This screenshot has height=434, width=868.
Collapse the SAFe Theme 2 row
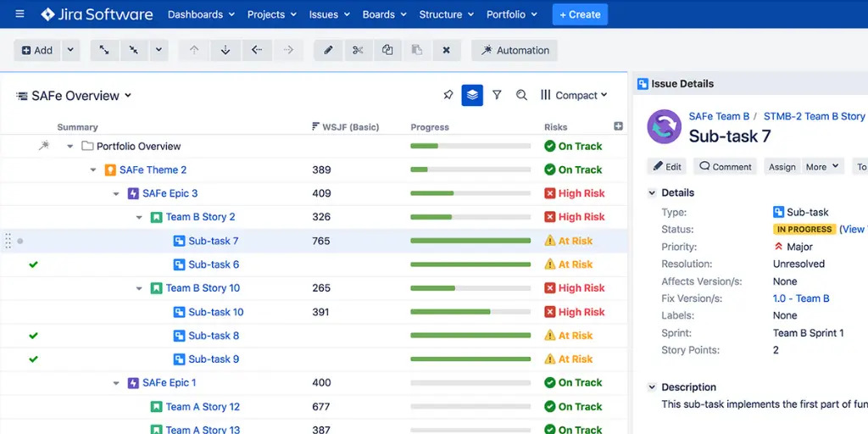[93, 170]
